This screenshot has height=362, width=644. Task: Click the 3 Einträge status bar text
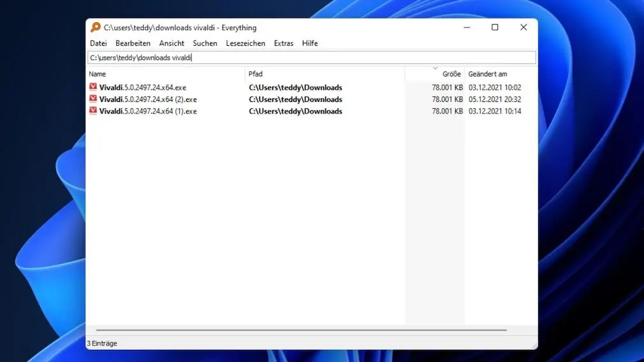click(102, 343)
